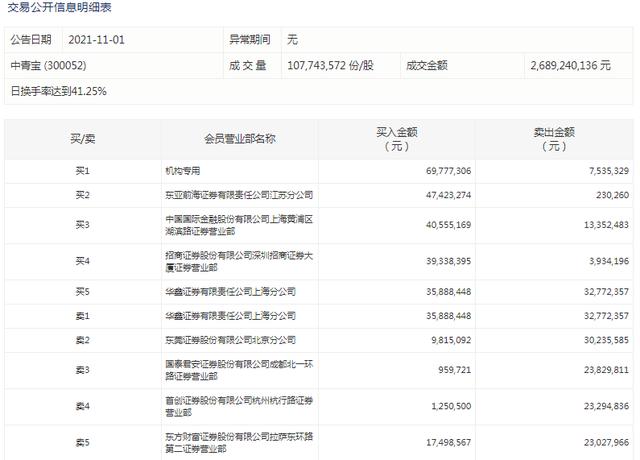Click the 卖3 row label
The width and height of the screenshot is (640, 460).
coord(82,370)
